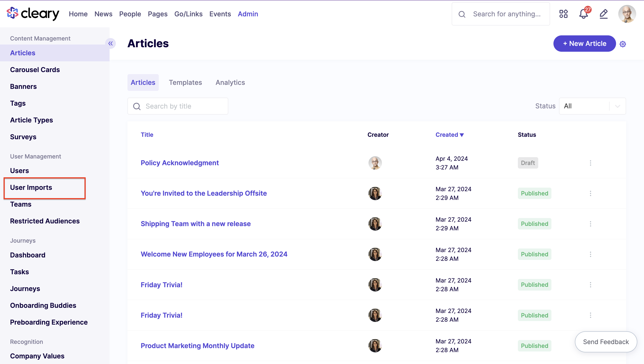Click creator avatar for Leadership Offsite article

click(x=375, y=193)
